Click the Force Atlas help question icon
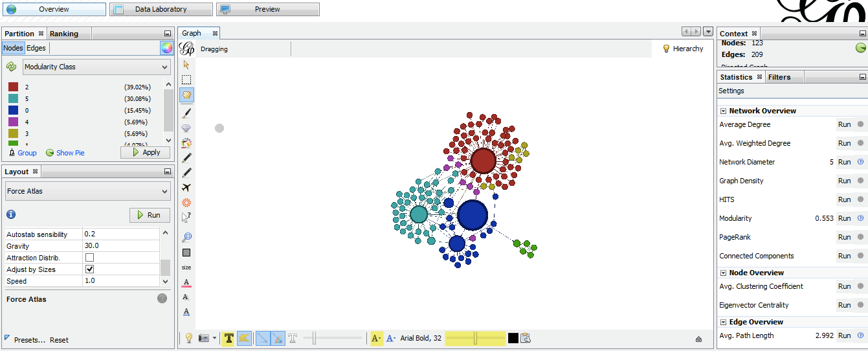This screenshot has height=351, width=868. (x=162, y=299)
